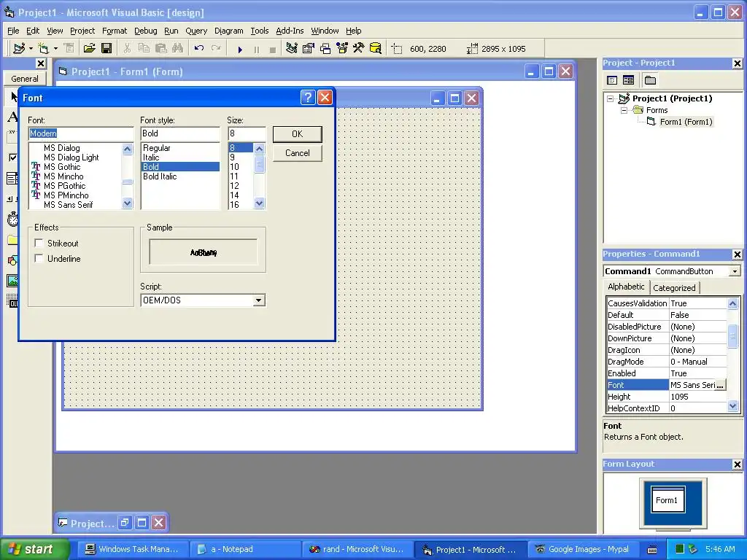Image resolution: width=747 pixels, height=560 pixels.
Task: Open Form Layout Window toolbar icon
Action: click(325, 48)
